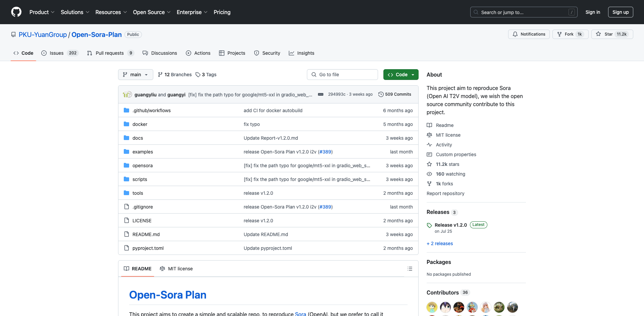Open the scripts folder
644x316 pixels.
(x=140, y=179)
